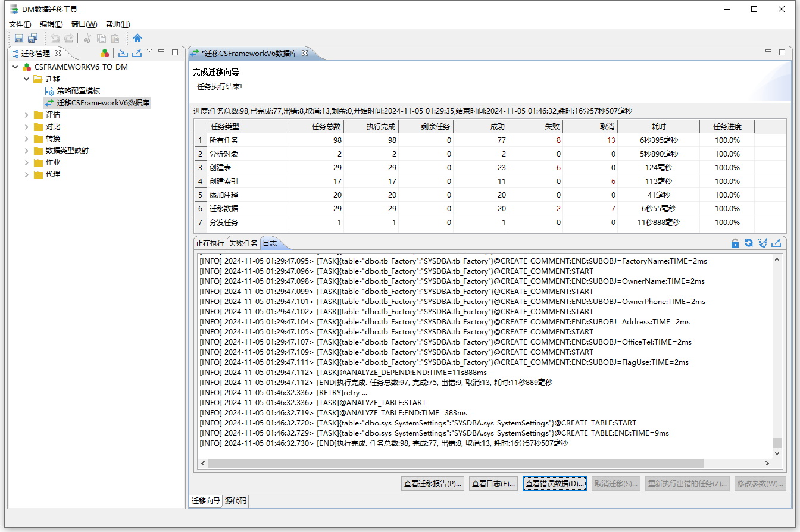Image resolution: width=800 pixels, height=532 pixels.
Task: Collapse the CSFRAMEWORKV6_TO_DM tree node
Action: tap(15, 67)
